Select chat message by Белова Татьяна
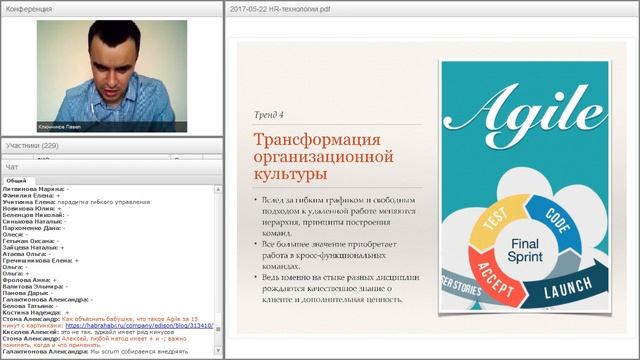Image resolution: width=640 pixels, height=360 pixels. 31,306
